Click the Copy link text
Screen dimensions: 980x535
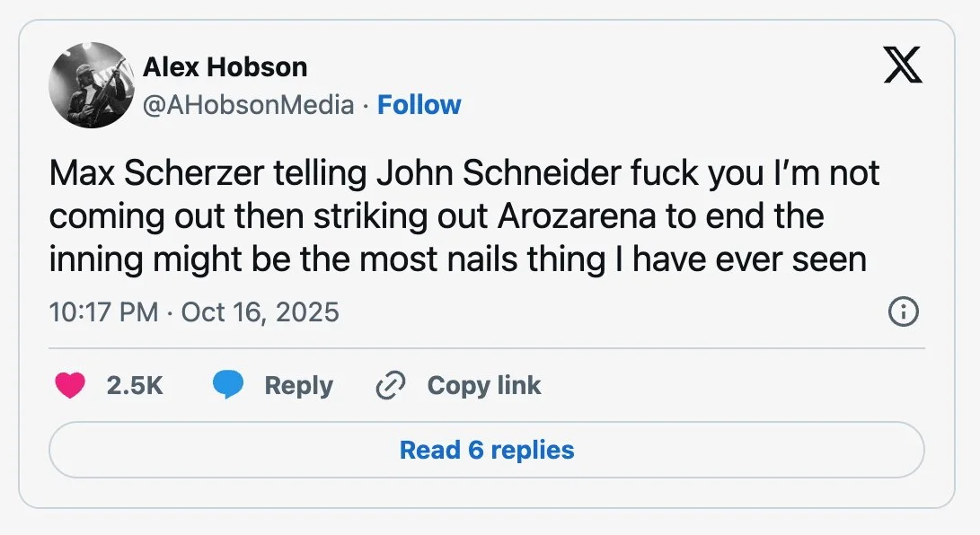[x=484, y=386]
